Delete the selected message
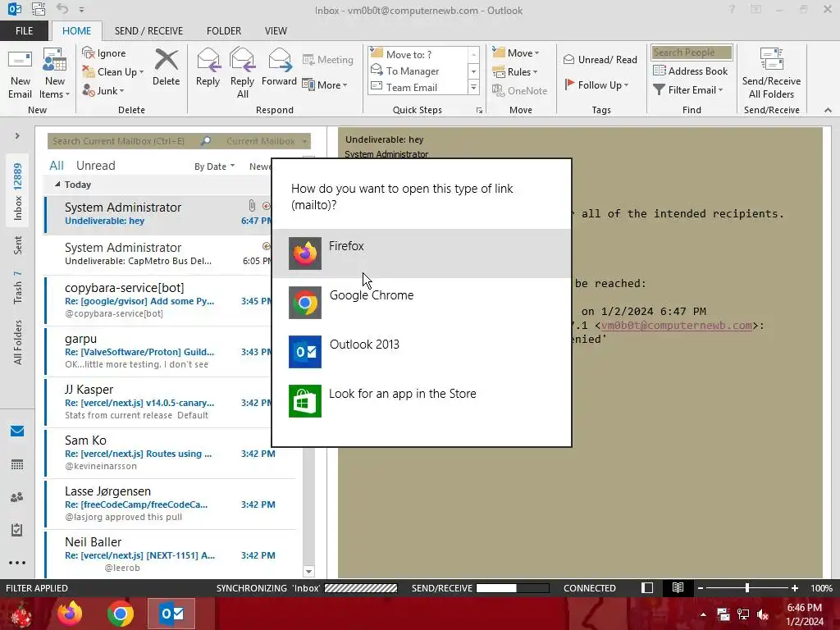 (166, 68)
